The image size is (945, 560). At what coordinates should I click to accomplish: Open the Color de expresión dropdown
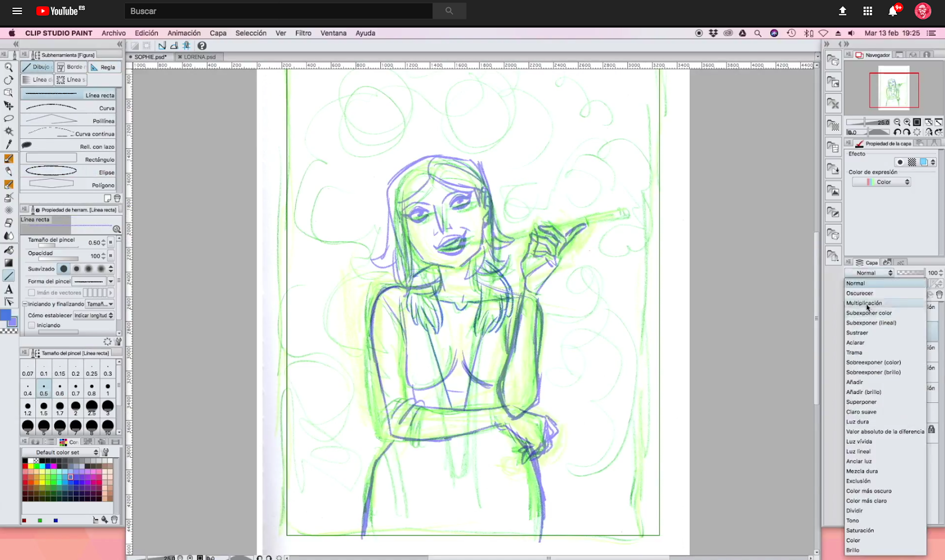(881, 182)
